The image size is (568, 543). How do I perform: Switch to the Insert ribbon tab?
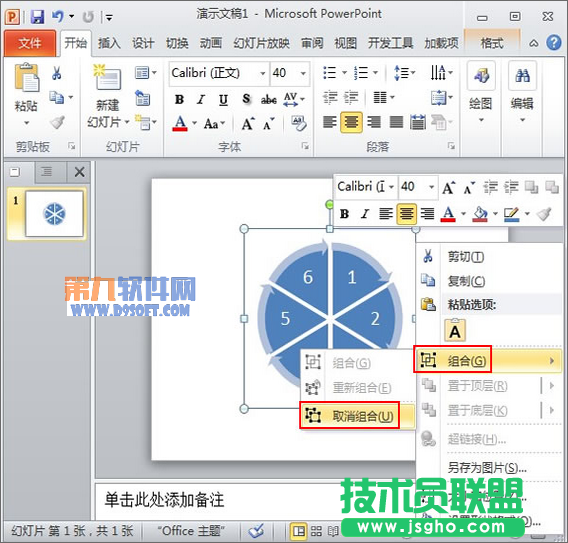click(109, 43)
